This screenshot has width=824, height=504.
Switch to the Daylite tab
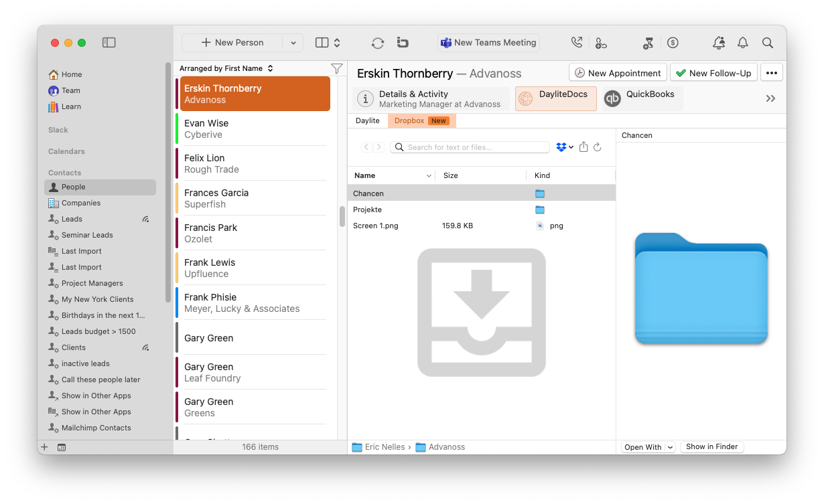pyautogui.click(x=368, y=121)
